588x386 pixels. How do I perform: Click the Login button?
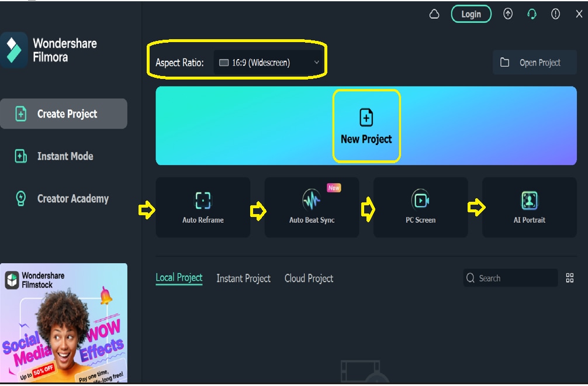tap(471, 14)
